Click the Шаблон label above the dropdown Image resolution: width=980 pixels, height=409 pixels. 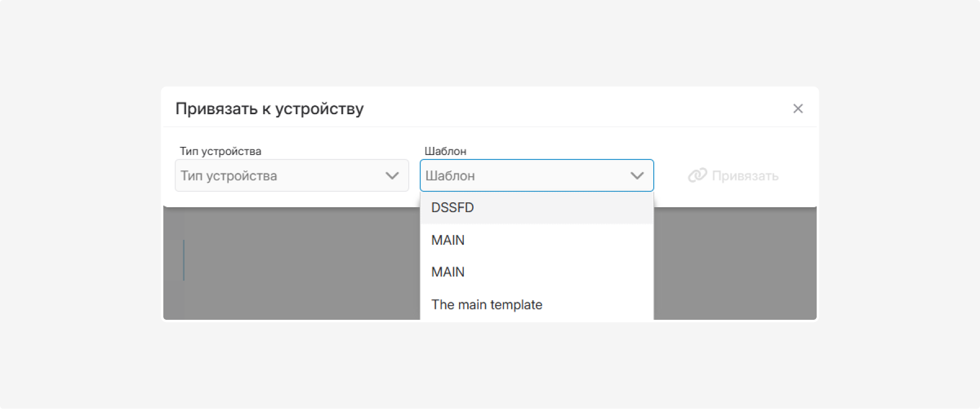[445, 151]
